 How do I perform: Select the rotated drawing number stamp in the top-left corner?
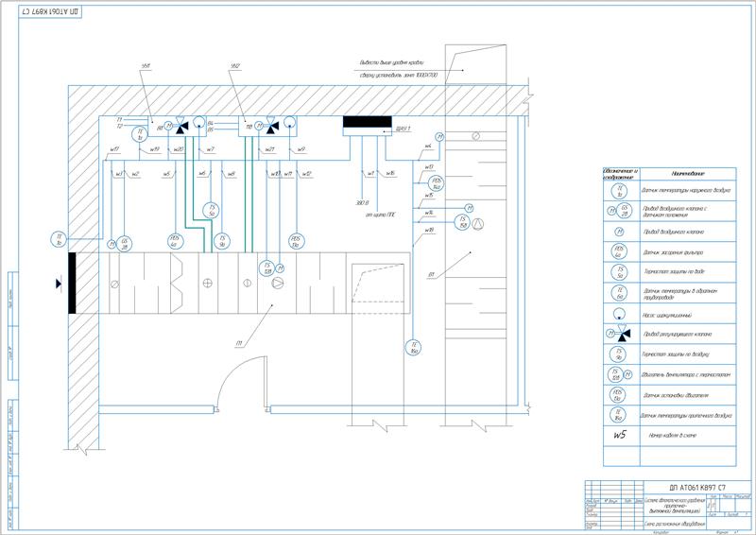coord(50,12)
